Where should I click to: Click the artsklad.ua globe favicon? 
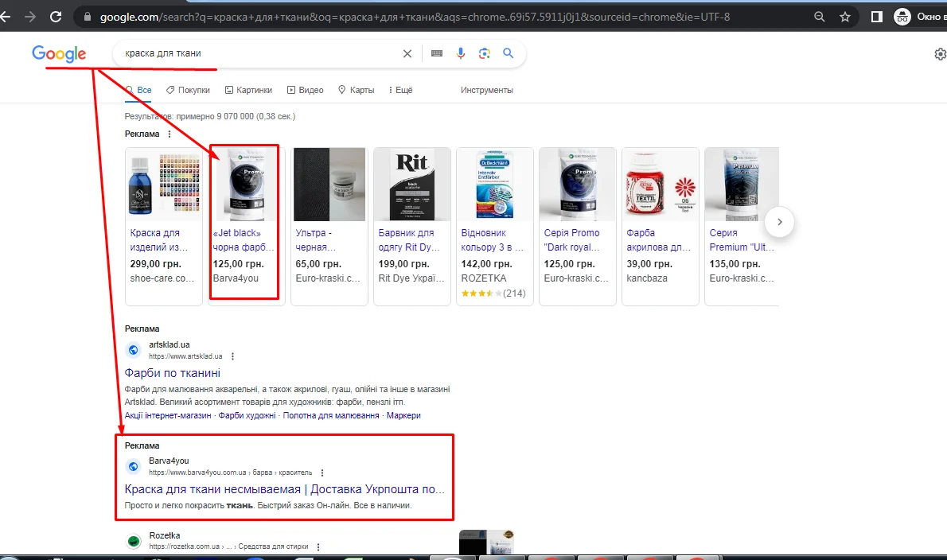(x=134, y=350)
